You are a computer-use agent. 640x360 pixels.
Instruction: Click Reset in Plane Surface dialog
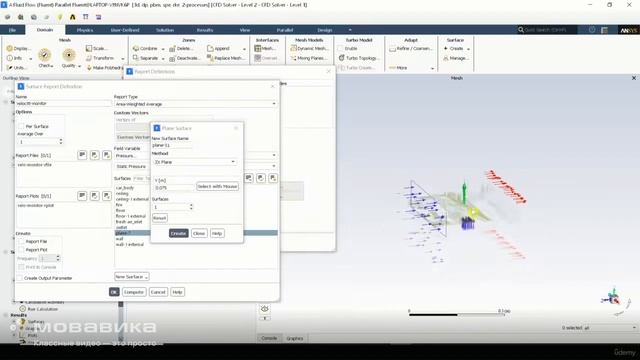pos(160,218)
